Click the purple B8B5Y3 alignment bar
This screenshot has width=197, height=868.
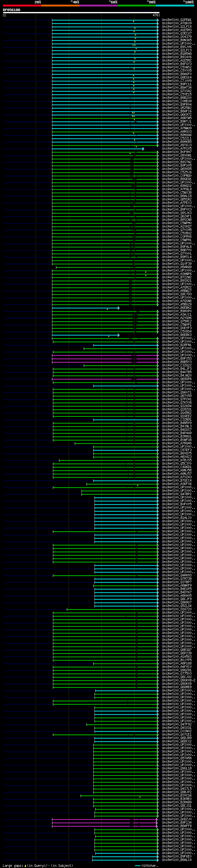[x=105, y=362]
